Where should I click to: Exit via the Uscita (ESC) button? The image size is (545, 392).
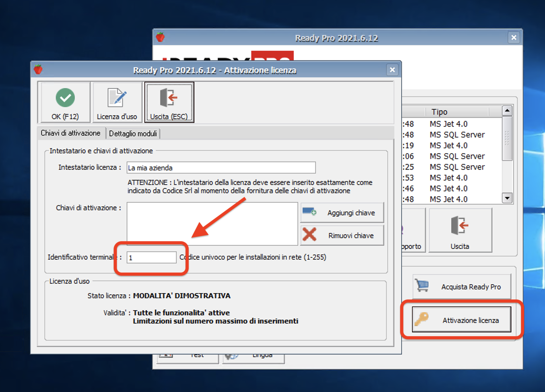[x=169, y=102]
